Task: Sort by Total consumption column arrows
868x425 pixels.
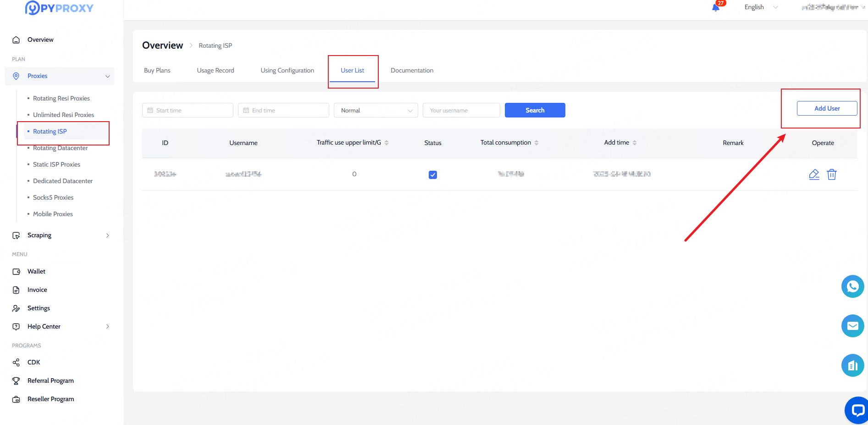Action: coord(536,143)
